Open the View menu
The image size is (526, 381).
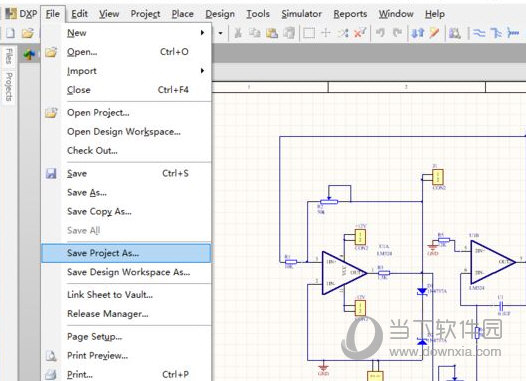[109, 14]
